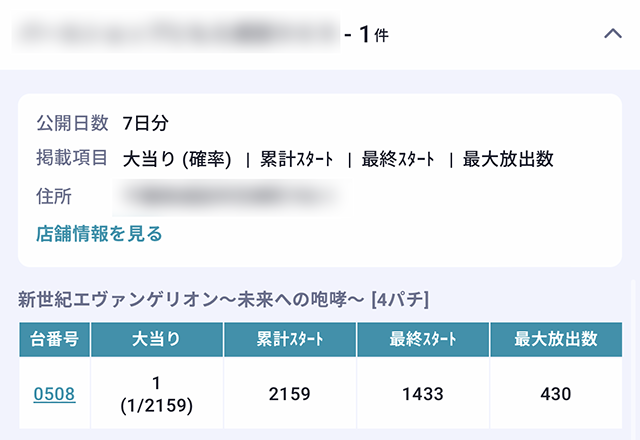
Task: Open machine number 0508 link
Action: point(54,394)
